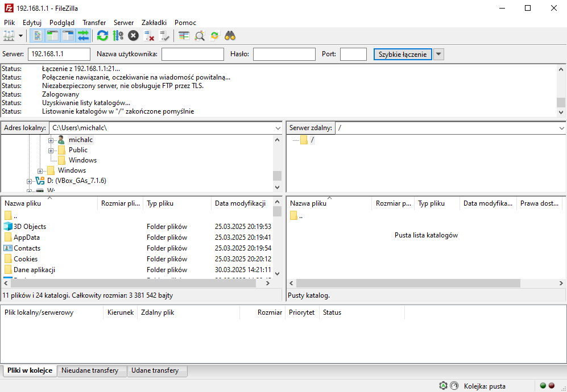
Task: Sort local files by Data modyfikacji column
Action: pos(242,203)
